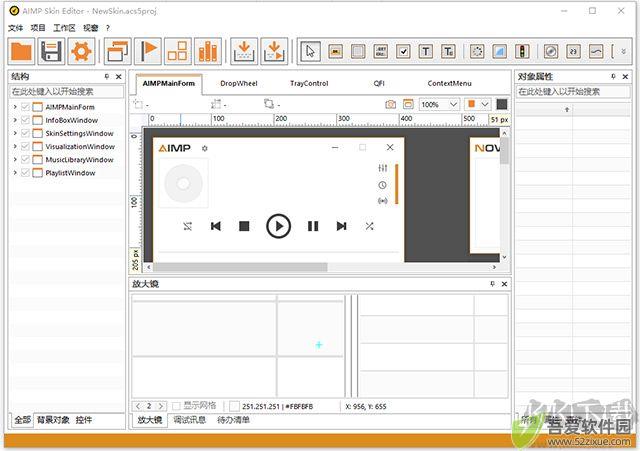Viewport: 640px width, 451px height.
Task: Toggle MusicLibraryWindow checkbox in tree
Action: [x=25, y=159]
